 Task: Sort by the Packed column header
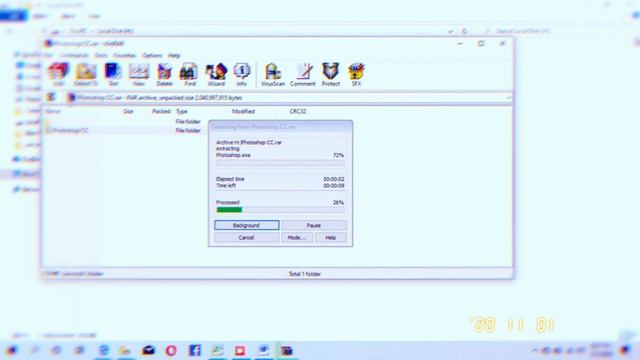161,111
